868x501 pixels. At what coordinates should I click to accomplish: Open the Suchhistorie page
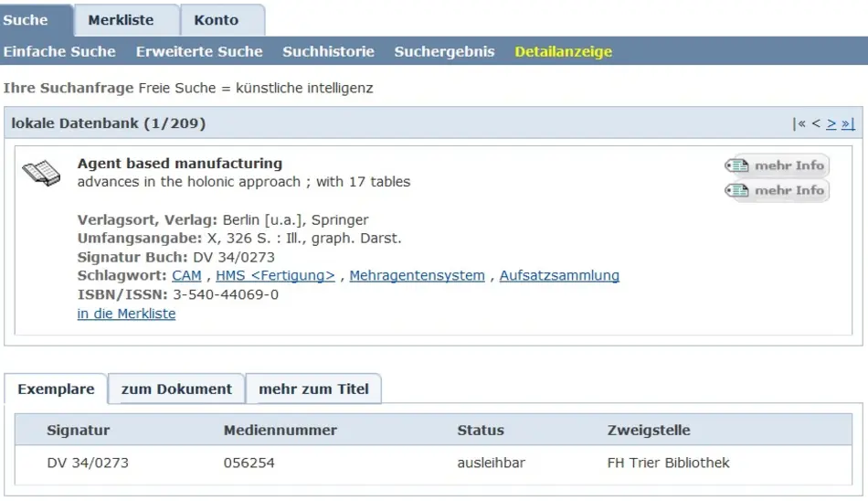pyautogui.click(x=328, y=51)
